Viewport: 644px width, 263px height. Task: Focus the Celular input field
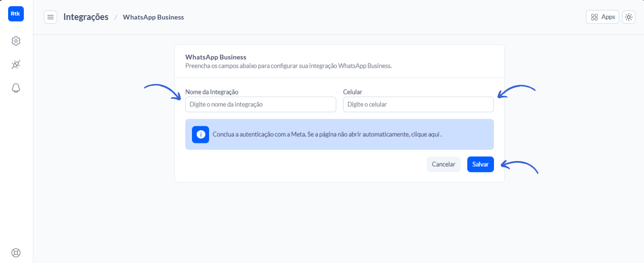click(x=418, y=104)
